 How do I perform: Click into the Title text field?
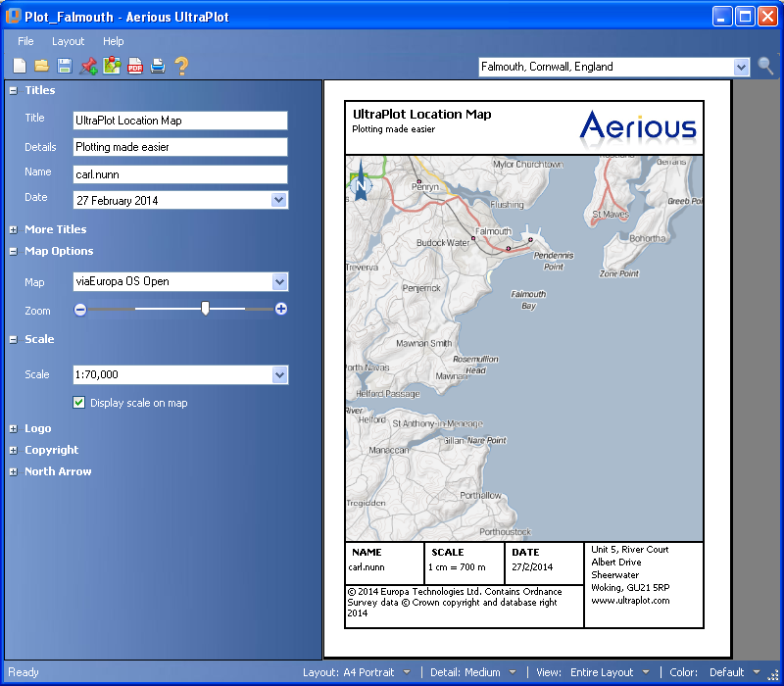click(180, 121)
